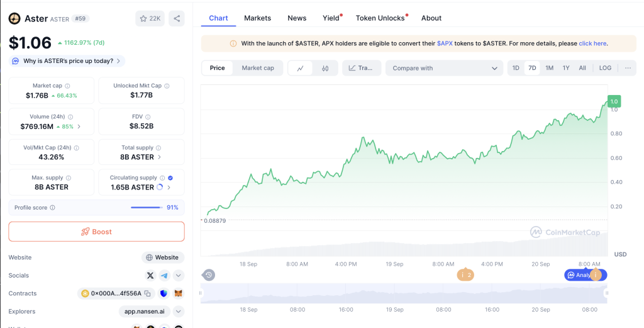Click the right handle of chart range slider
Screen dimensions: 644x328
(607, 293)
